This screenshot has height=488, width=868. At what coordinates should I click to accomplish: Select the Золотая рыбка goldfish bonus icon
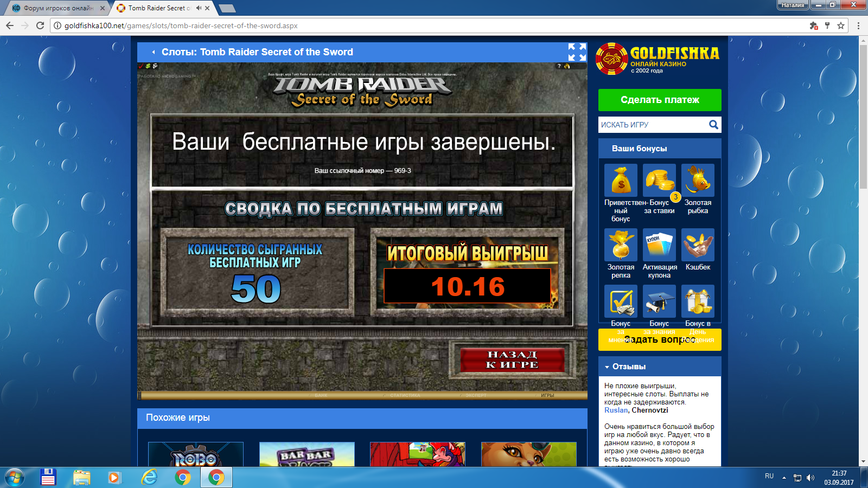coord(698,180)
